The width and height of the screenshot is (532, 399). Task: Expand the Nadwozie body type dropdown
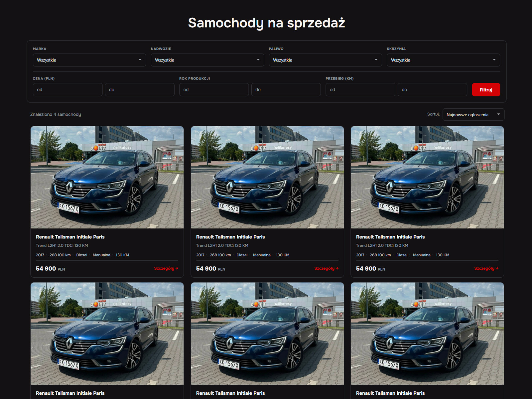click(207, 60)
